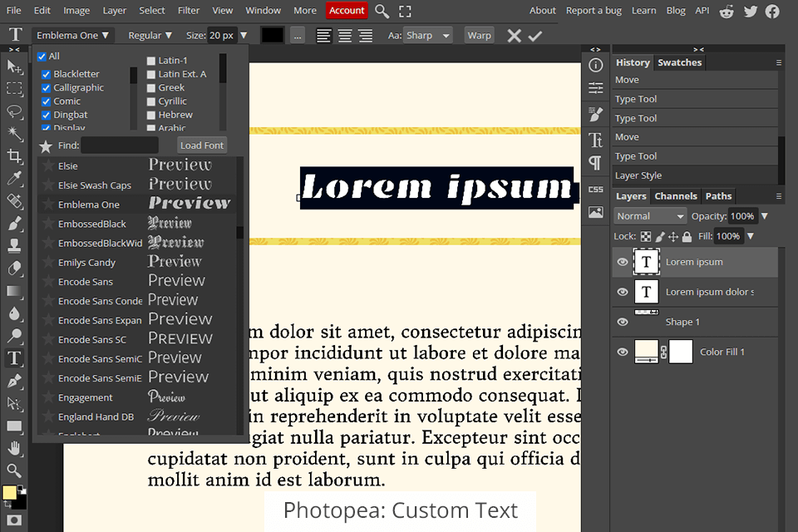Viewport: 798px width, 532px height.
Task: Click the center align text icon
Action: (x=343, y=36)
